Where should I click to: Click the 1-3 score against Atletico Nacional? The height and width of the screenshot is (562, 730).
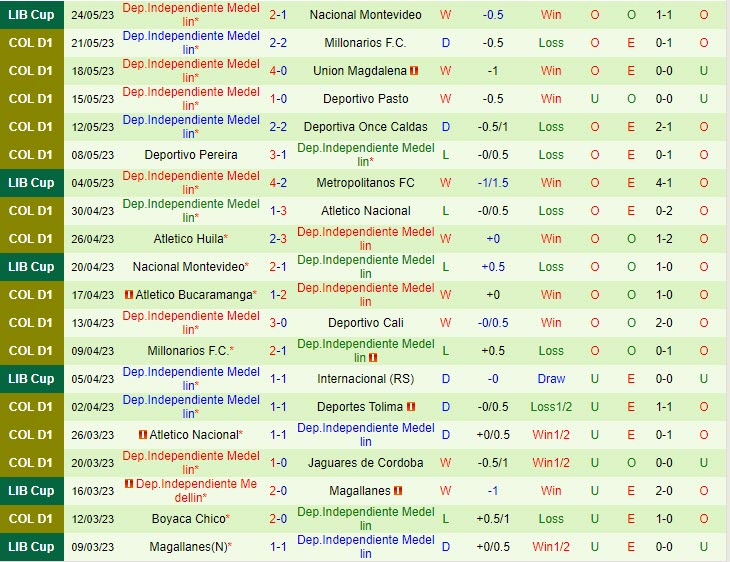[278, 211]
